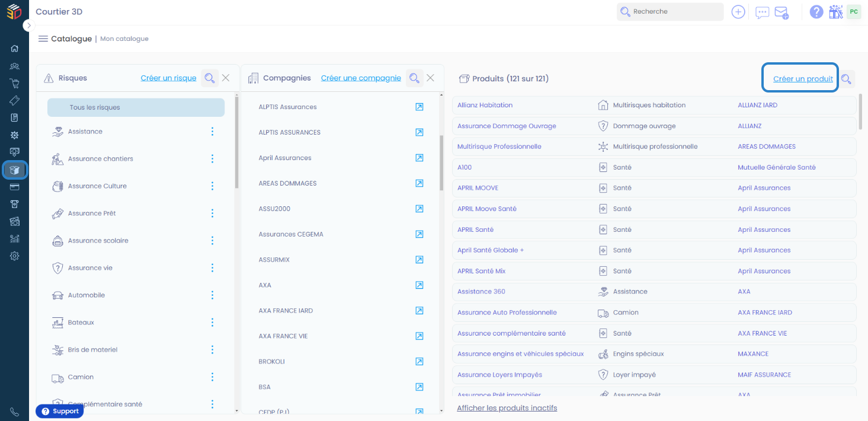
Task: Close the Compagnies panel with the X
Action: tap(431, 78)
